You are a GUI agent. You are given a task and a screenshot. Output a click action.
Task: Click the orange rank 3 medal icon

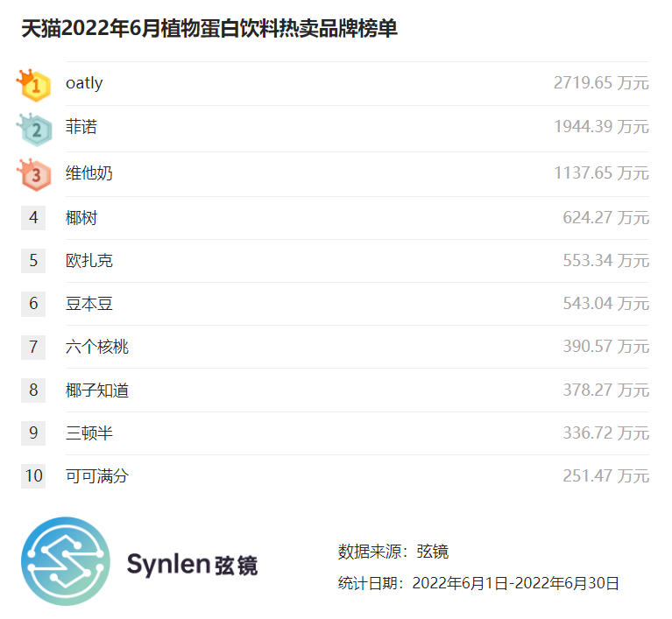pyautogui.click(x=34, y=174)
